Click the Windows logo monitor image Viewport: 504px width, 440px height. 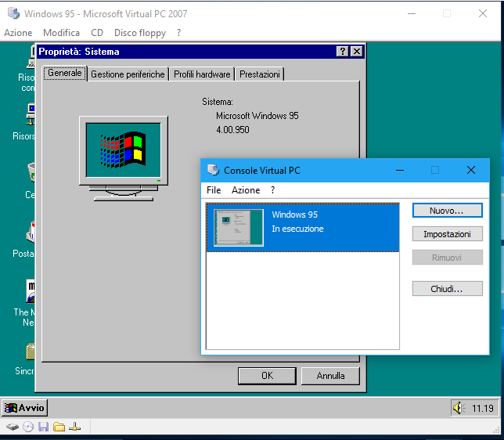[124, 159]
